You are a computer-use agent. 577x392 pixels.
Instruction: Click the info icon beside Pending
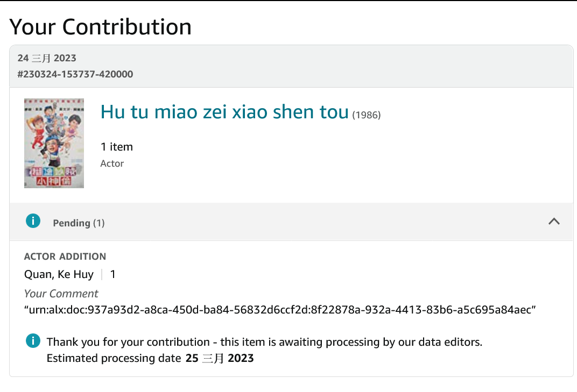[x=33, y=221]
